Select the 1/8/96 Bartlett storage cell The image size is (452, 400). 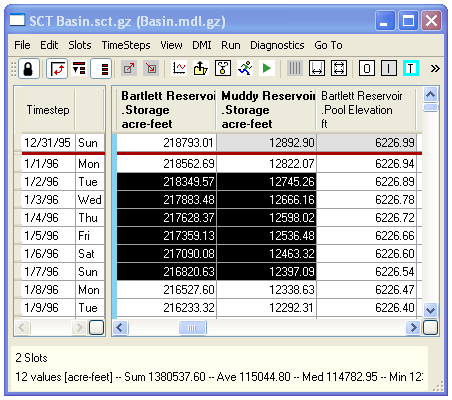tap(167, 290)
